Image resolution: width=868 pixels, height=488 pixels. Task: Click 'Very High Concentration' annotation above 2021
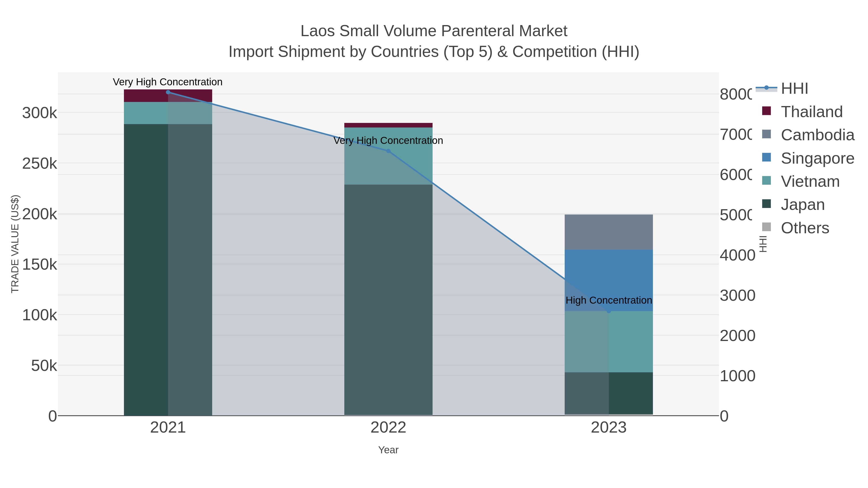[x=168, y=82]
